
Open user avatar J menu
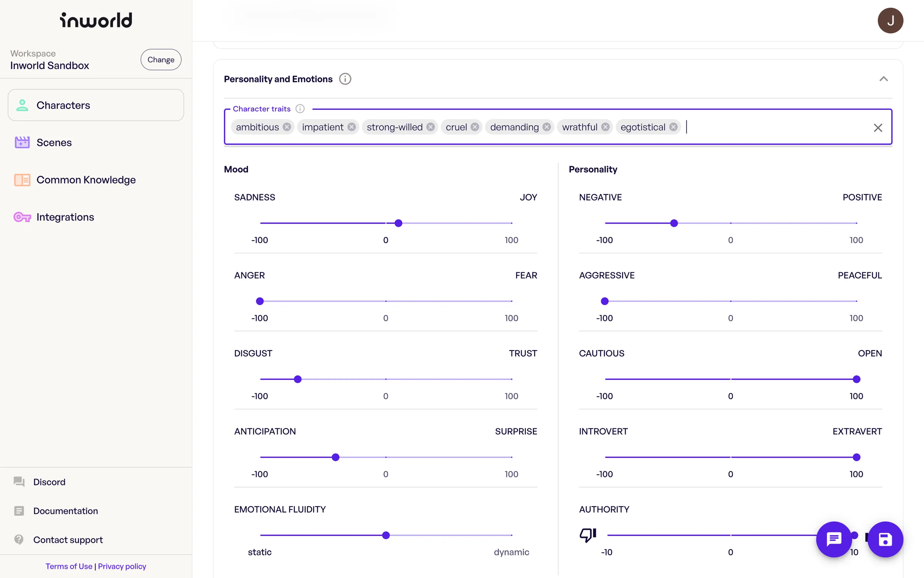click(890, 21)
